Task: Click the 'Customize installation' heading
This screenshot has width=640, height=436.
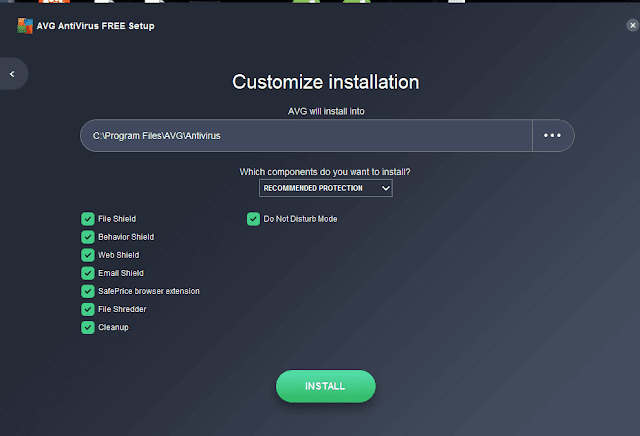Action: pos(326,82)
